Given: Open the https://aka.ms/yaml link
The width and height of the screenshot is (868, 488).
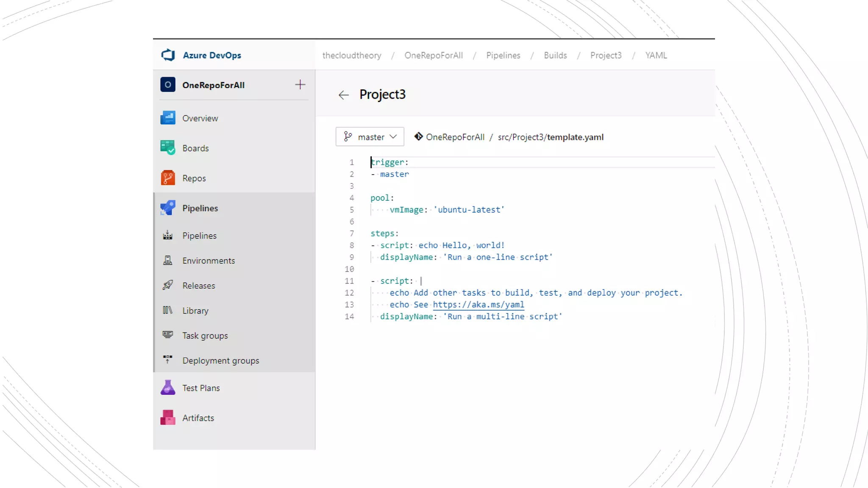Looking at the screenshot, I should pyautogui.click(x=478, y=305).
